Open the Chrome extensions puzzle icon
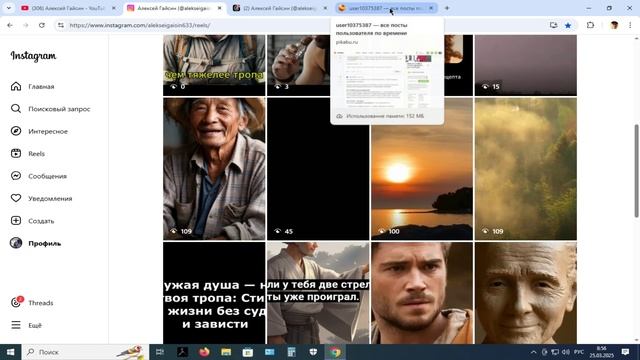Image resolution: width=640 pixels, height=360 pixels. pos(590,25)
